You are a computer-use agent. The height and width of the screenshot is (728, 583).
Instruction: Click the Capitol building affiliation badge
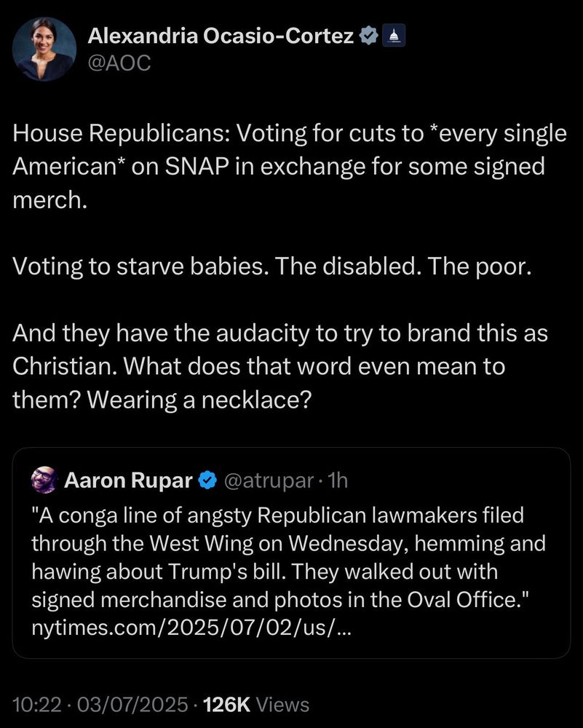point(394,36)
